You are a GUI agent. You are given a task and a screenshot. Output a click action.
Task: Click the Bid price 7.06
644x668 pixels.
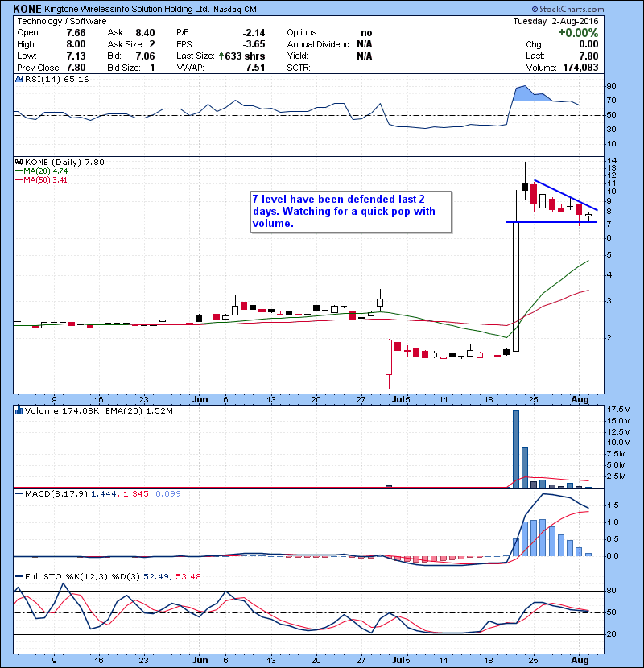point(145,56)
